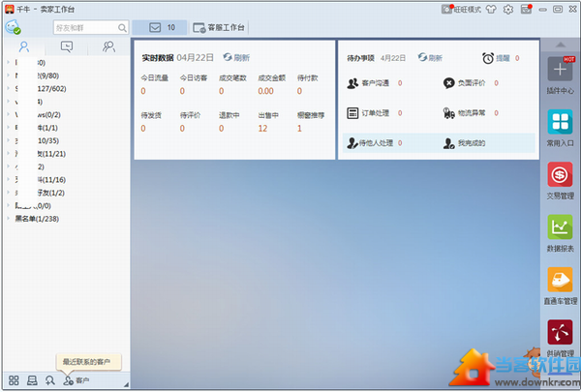Click the 物流异常 icon
The image size is (581, 392).
pos(448,113)
